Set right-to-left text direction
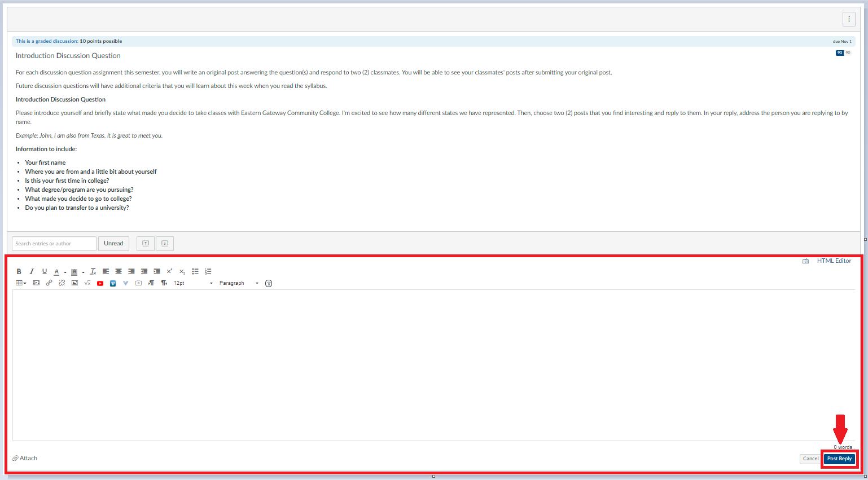This screenshot has width=868, height=480. [x=164, y=283]
